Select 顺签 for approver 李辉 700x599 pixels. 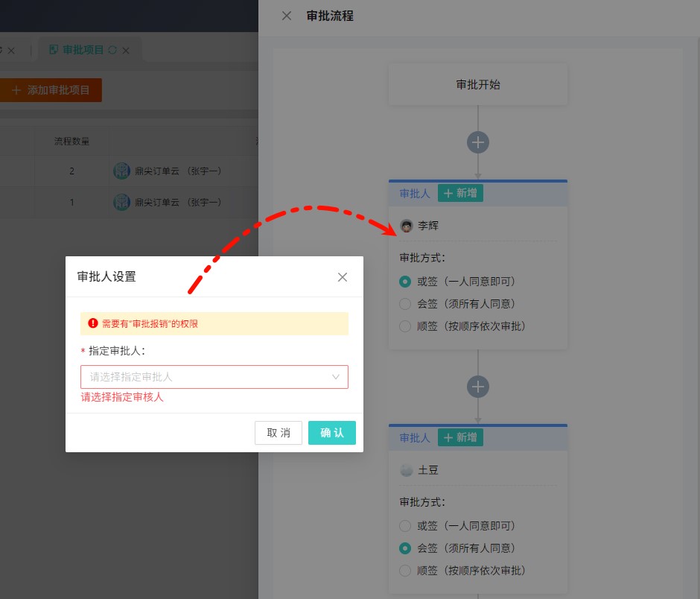[x=405, y=326]
